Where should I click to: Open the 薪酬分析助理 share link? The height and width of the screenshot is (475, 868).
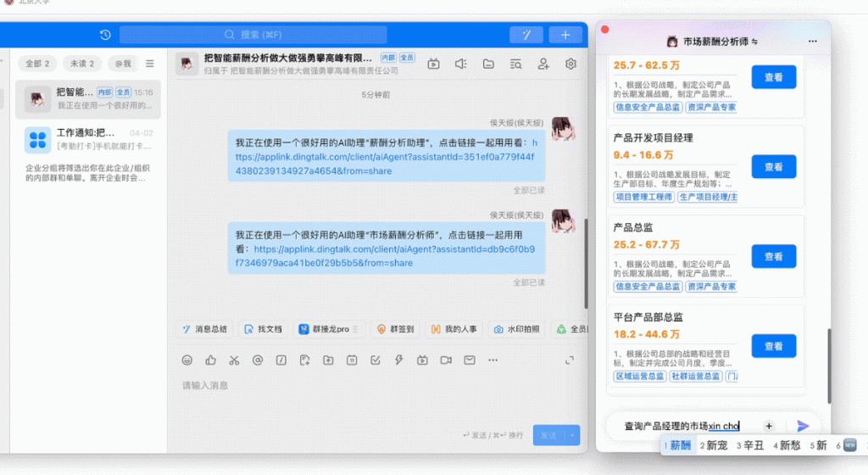click(x=386, y=157)
